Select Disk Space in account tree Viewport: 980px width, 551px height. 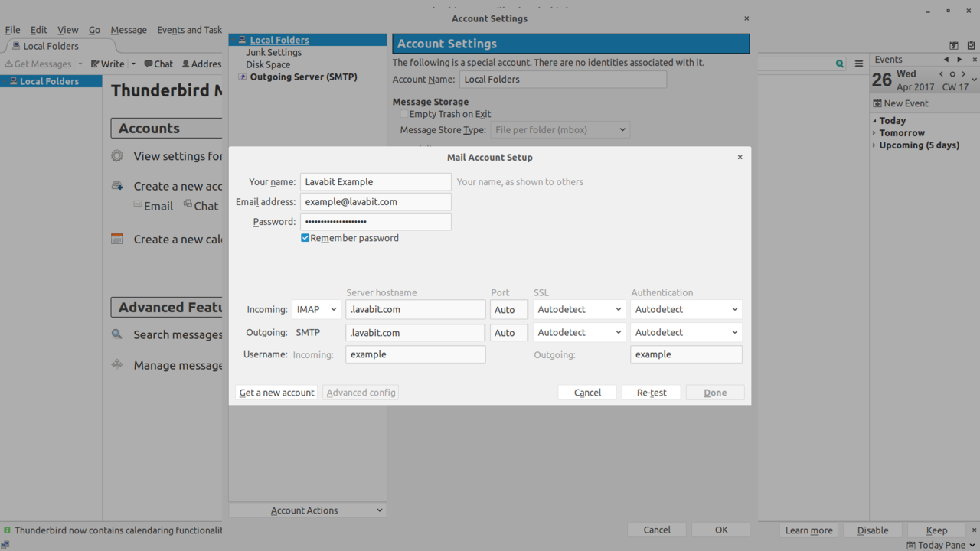(268, 64)
